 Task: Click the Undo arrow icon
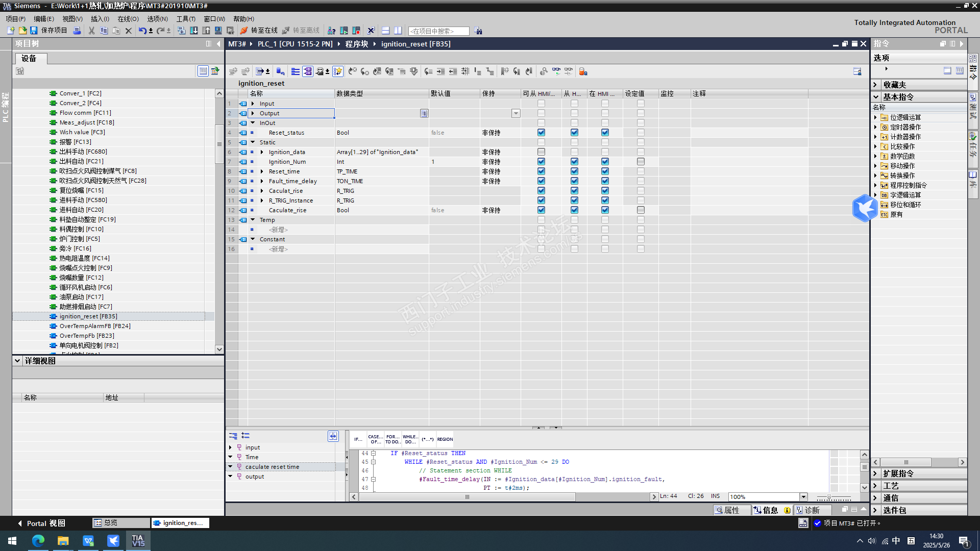pos(142,31)
